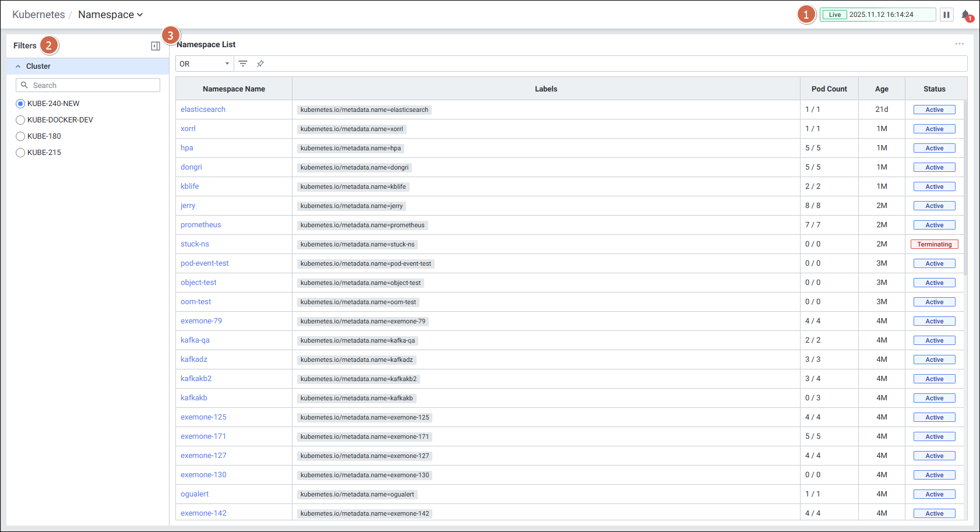Open Namespace List more options menu

pos(959,44)
